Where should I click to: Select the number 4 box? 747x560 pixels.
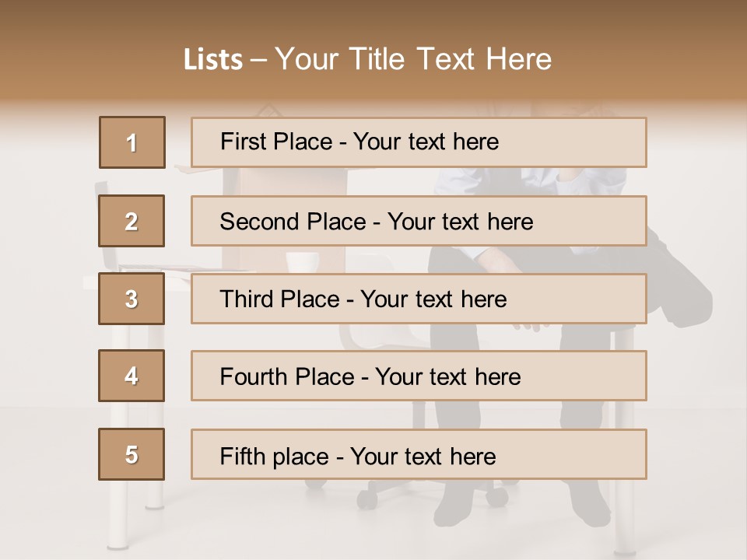(x=132, y=376)
